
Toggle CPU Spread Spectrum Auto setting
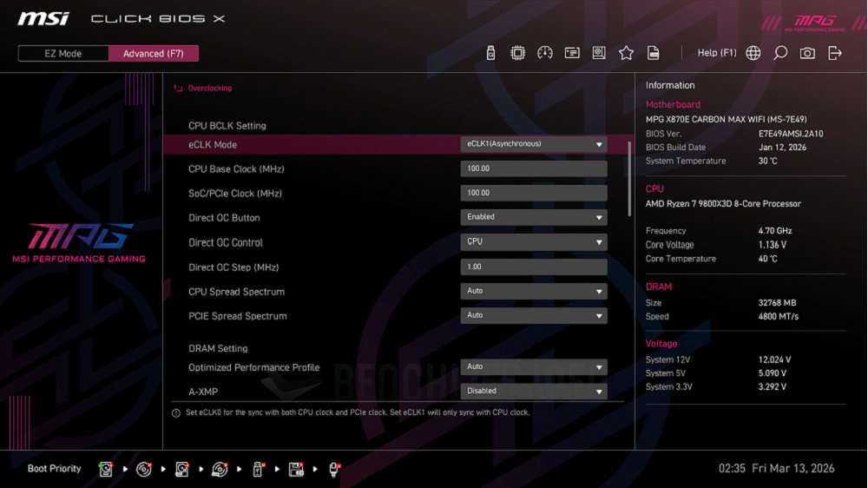pyautogui.click(x=533, y=291)
